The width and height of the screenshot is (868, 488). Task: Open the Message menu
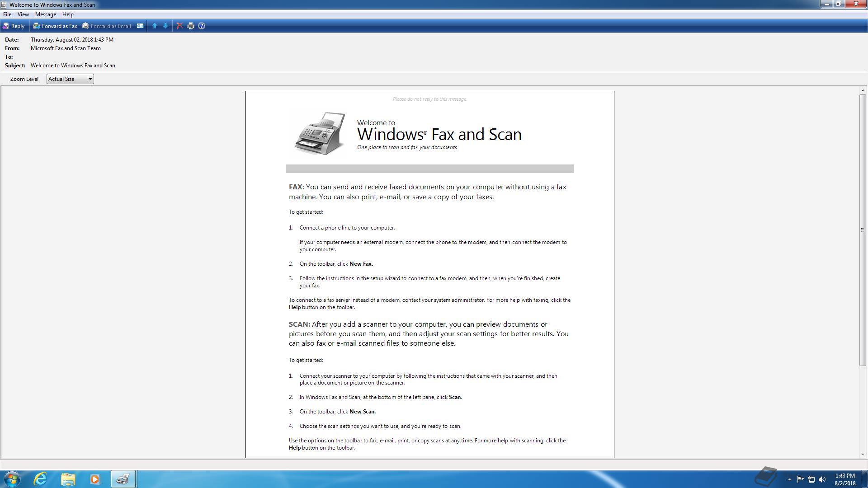46,14
